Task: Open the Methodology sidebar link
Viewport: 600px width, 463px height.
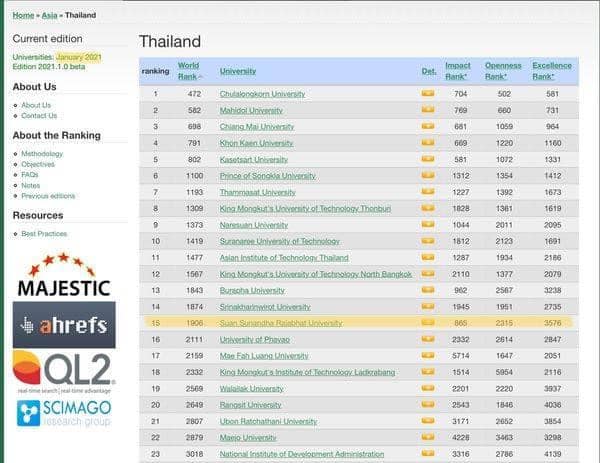Action: 42,154
